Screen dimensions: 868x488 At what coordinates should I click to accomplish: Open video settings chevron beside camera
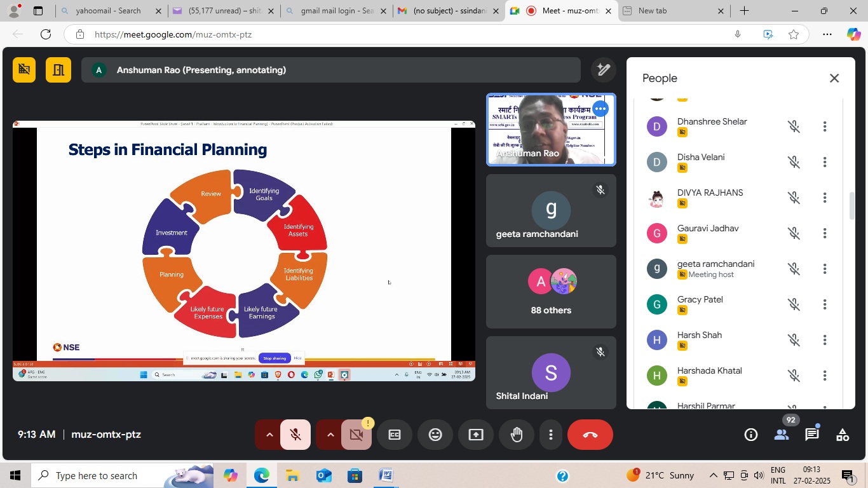(330, 435)
